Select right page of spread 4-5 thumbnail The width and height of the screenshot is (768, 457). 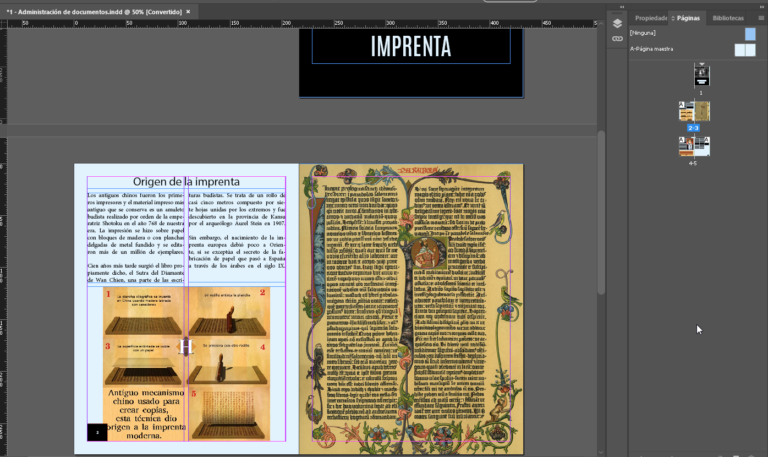(702, 146)
